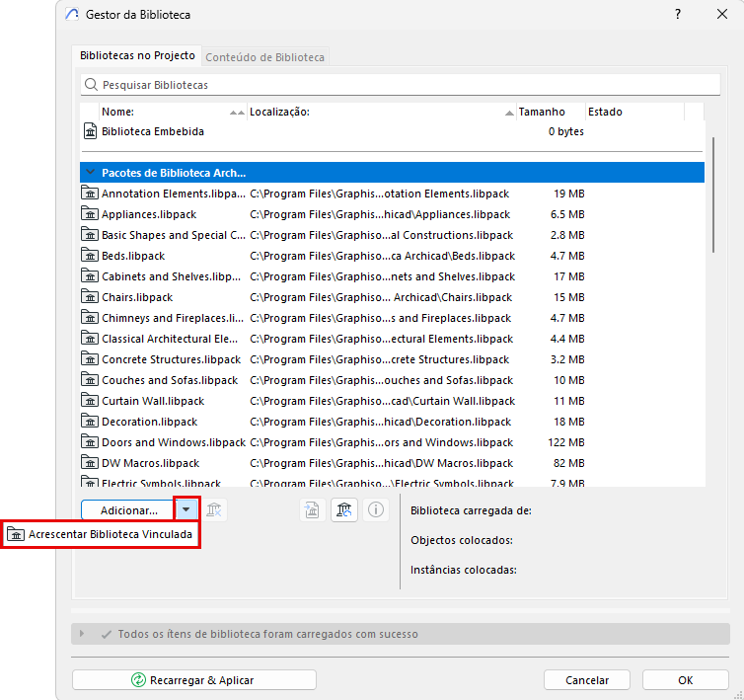Select Curtain Wall.libpack entry
Viewport: 744px width, 700px height.
pos(392,401)
